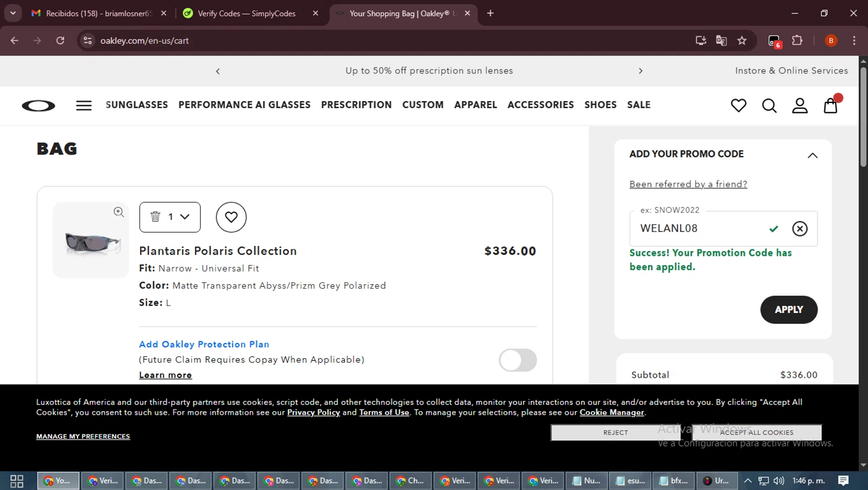The width and height of the screenshot is (868, 490).
Task: View site information icon in address bar
Action: click(87, 40)
